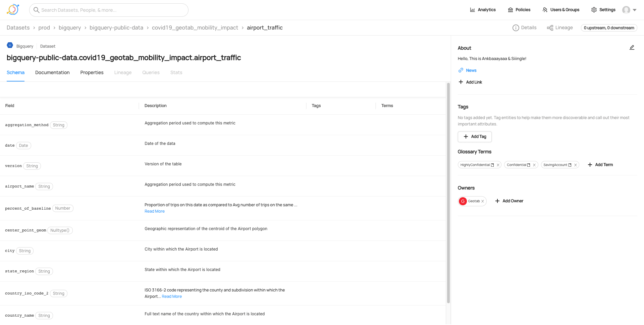Open the News link

471,70
